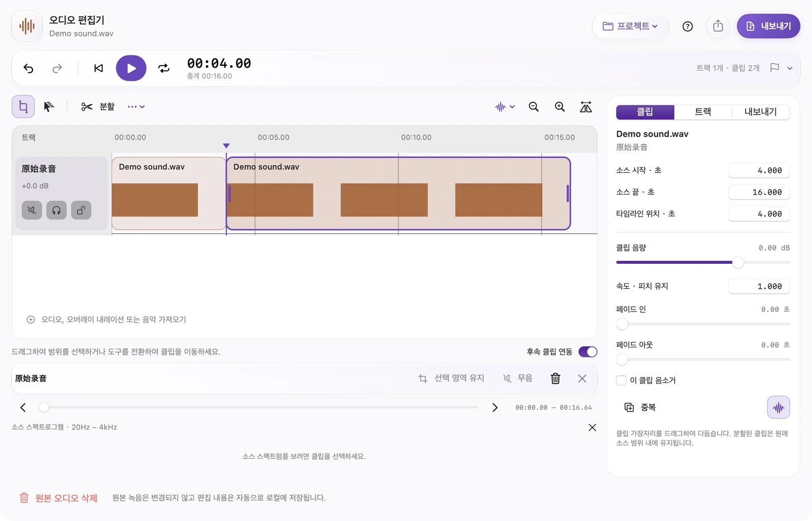The image size is (812, 521).
Task: Click the 페이드 인 slider handle
Action: point(622,324)
